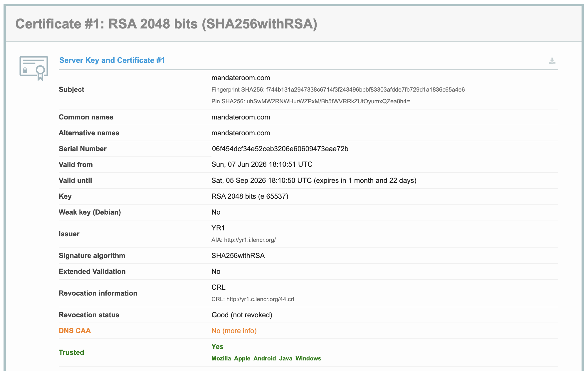Click Android in the trusted stores list
This screenshot has height=371, width=588.
(265, 358)
